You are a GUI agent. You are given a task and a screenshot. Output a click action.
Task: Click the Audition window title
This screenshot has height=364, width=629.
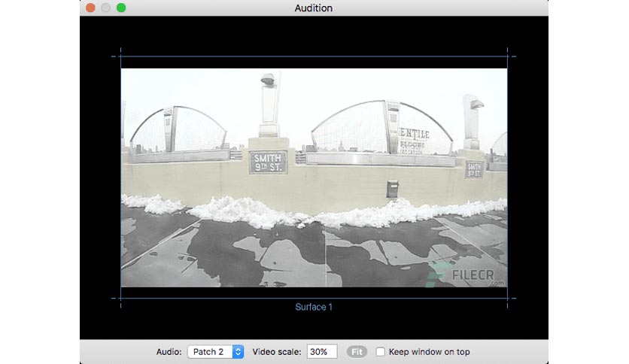314,8
